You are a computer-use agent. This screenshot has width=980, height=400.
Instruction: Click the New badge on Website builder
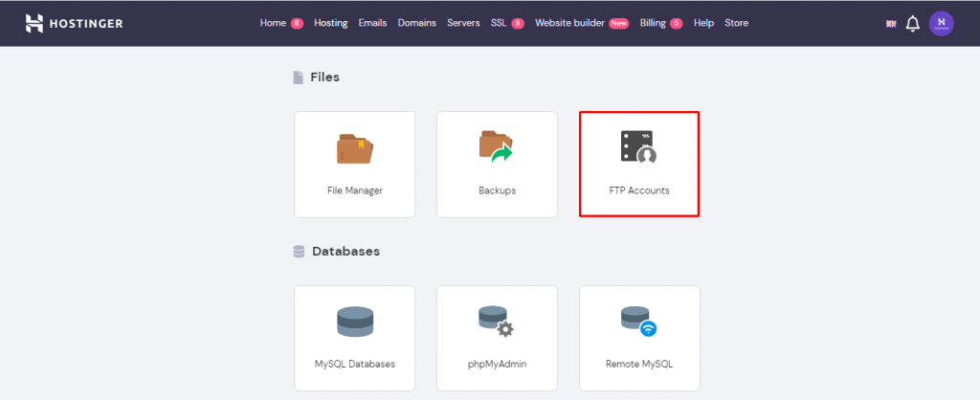click(x=619, y=24)
